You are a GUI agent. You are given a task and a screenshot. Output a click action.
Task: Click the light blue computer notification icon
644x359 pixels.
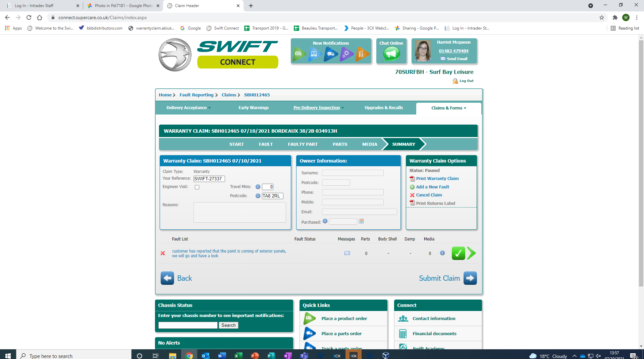tap(315, 54)
